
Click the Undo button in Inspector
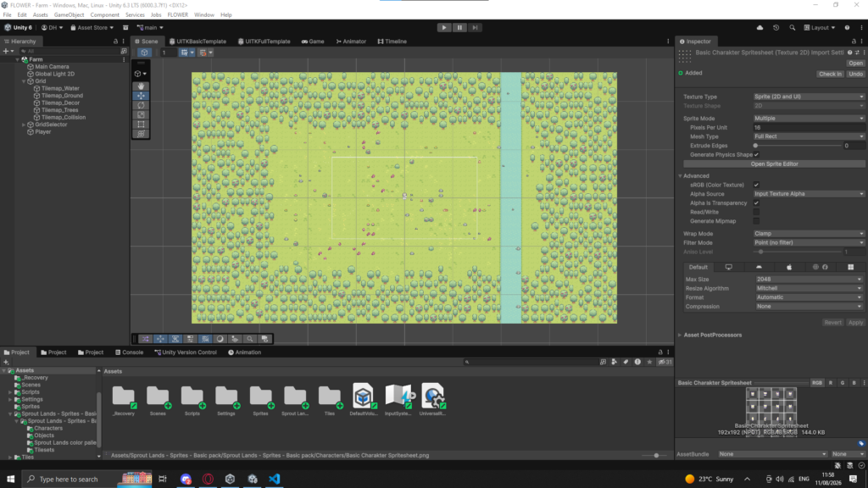pyautogui.click(x=855, y=75)
